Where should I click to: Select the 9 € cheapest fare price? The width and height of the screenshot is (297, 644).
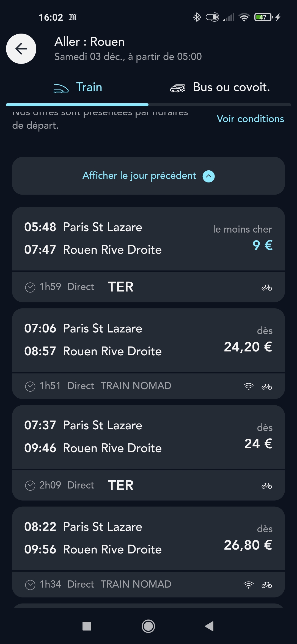pos(263,245)
